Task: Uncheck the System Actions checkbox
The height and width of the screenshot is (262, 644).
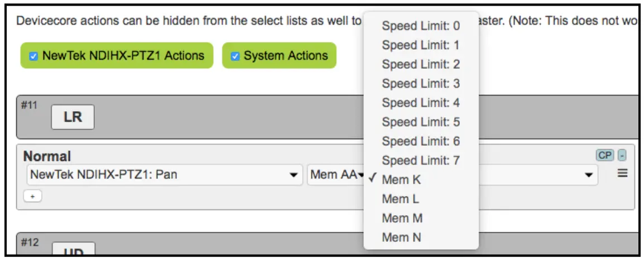Action: pos(236,56)
